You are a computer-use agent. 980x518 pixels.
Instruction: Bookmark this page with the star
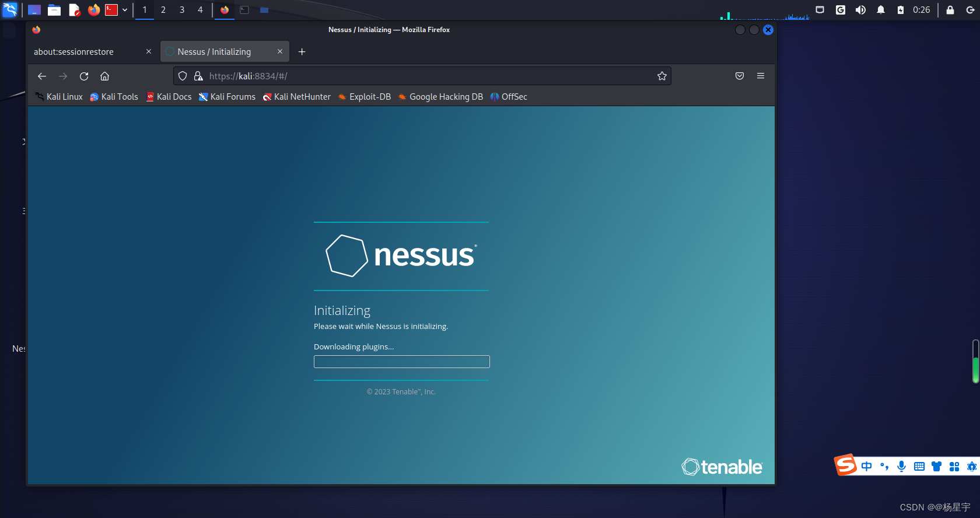pyautogui.click(x=662, y=76)
